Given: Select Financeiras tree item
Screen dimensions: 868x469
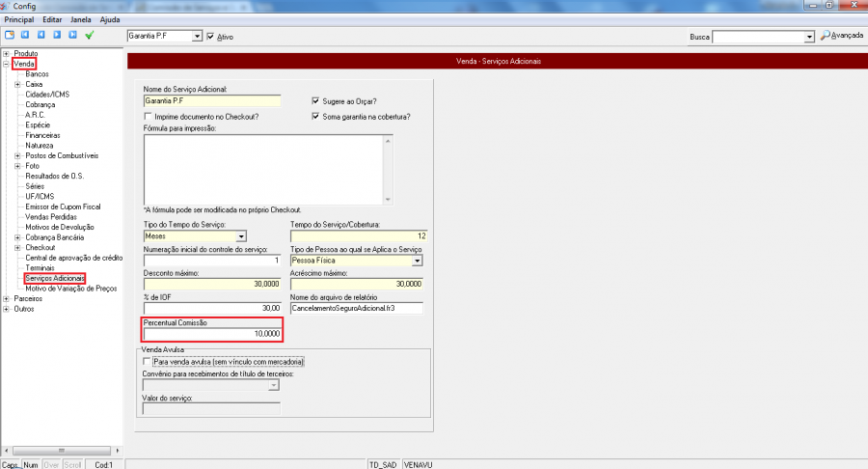Looking at the screenshot, I should point(42,135).
